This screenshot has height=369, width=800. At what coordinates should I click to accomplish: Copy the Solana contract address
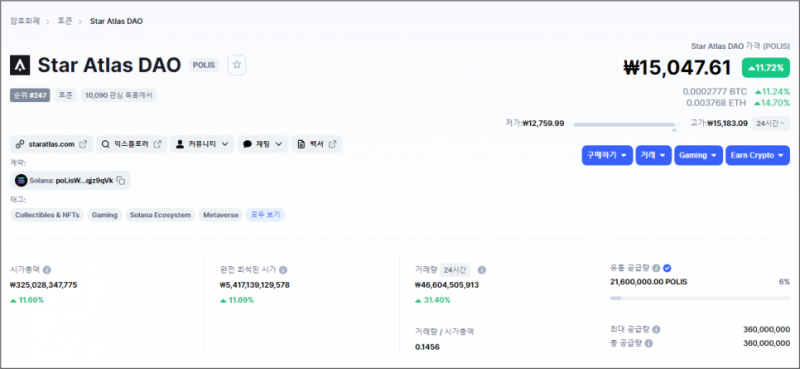pyautogui.click(x=121, y=180)
